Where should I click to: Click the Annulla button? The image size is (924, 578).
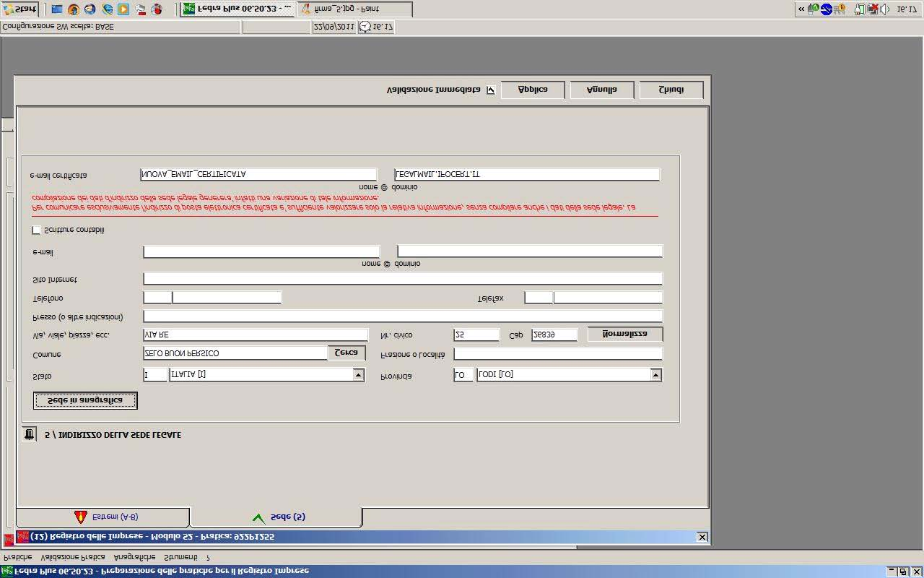602,90
